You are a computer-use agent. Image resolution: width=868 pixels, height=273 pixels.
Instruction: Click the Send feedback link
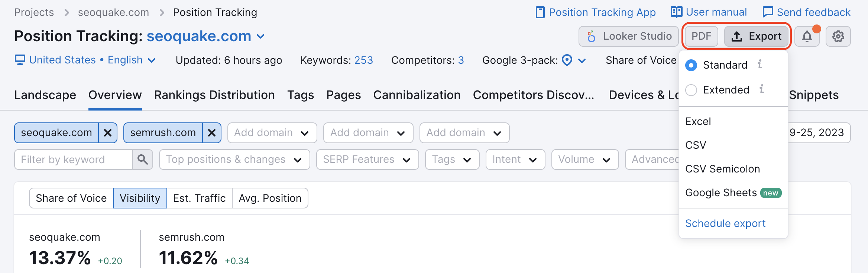point(806,12)
